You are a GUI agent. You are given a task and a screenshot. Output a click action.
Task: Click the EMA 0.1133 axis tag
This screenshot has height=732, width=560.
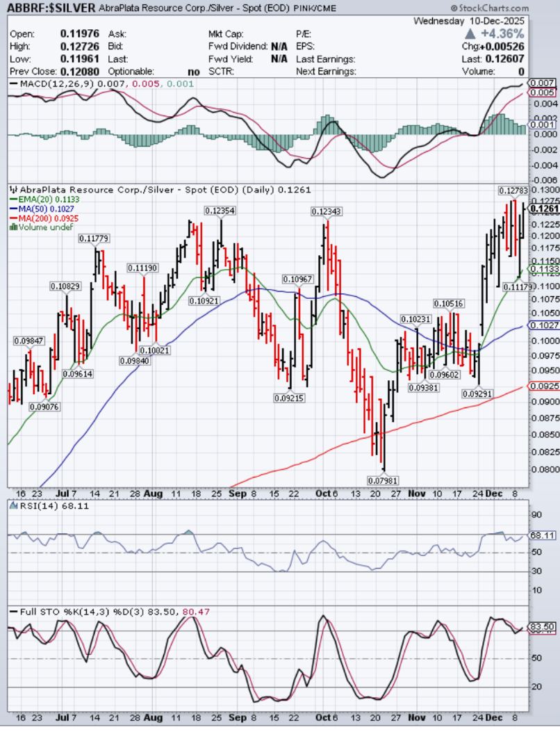coord(544,268)
